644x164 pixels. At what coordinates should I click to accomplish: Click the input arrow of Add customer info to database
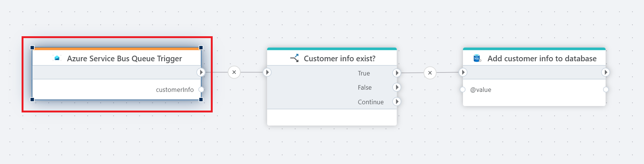click(463, 72)
